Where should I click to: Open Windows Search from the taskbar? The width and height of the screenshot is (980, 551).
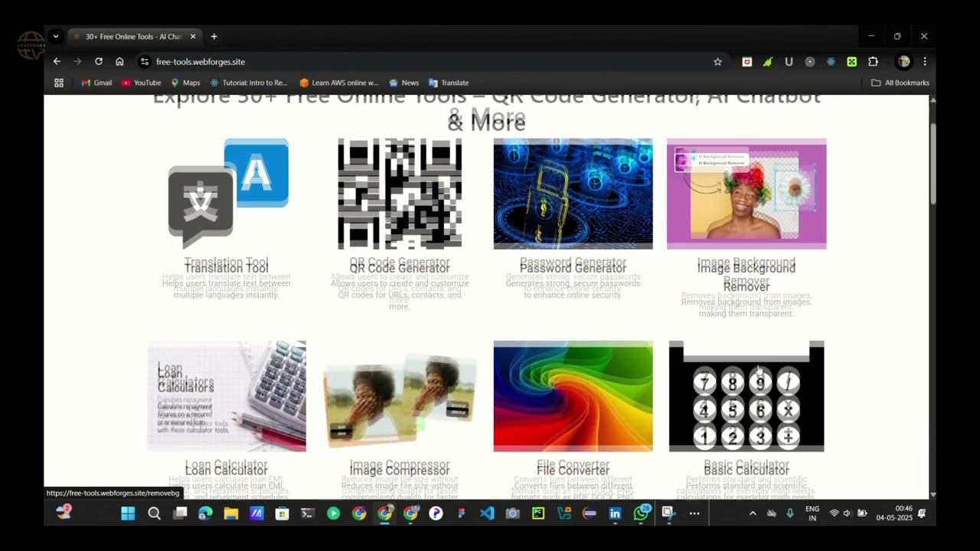pyautogui.click(x=154, y=514)
